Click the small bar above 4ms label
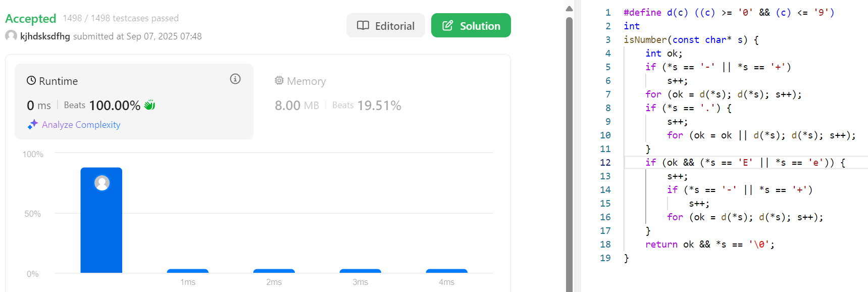Screen dimensions: 868x292 447,271
